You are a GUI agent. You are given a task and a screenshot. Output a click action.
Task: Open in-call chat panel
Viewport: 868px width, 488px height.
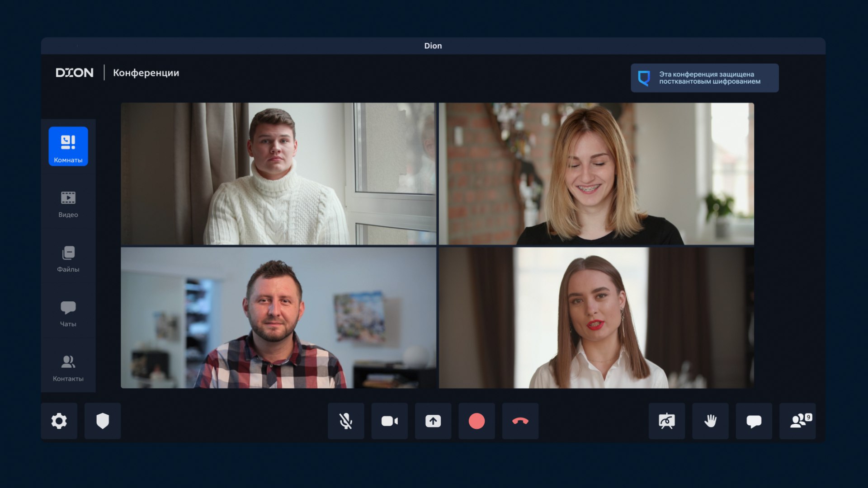click(x=754, y=421)
